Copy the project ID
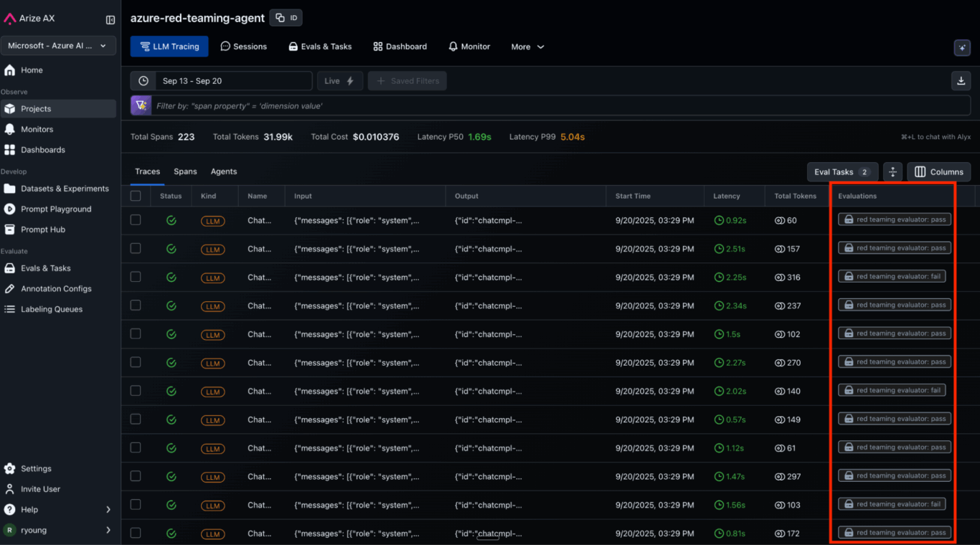 click(x=286, y=18)
